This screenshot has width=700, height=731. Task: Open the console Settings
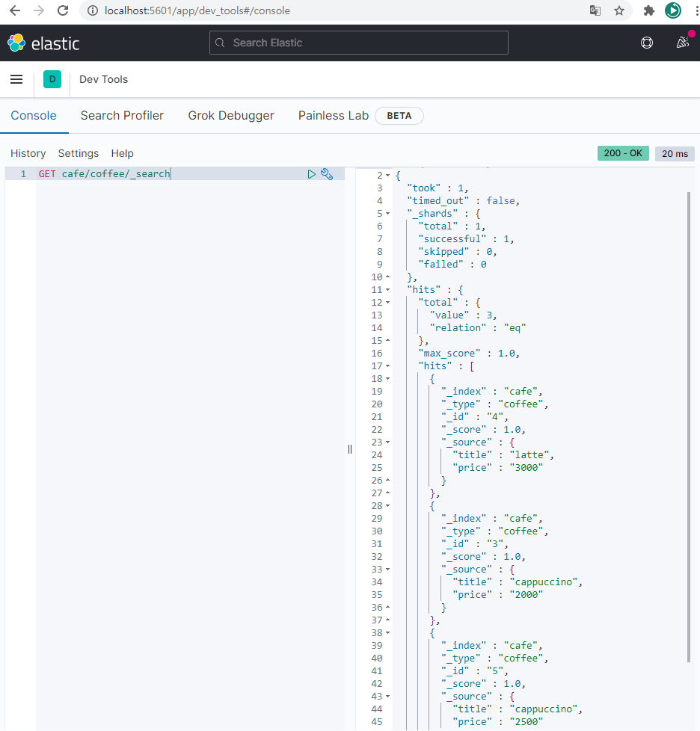pos(79,153)
